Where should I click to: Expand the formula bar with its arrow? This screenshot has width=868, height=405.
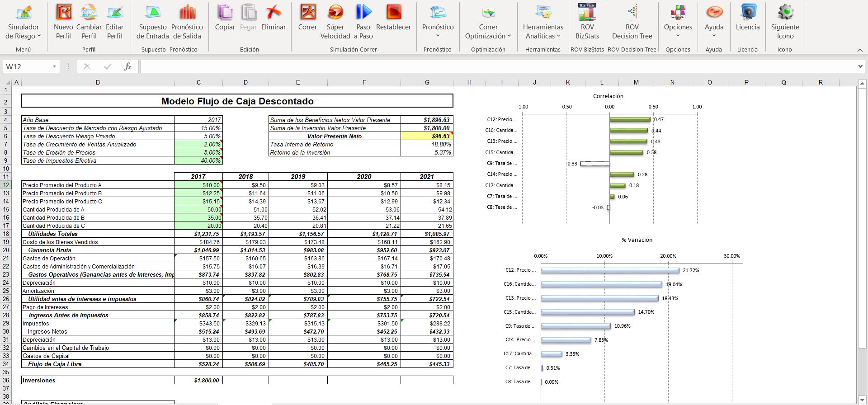(860, 66)
